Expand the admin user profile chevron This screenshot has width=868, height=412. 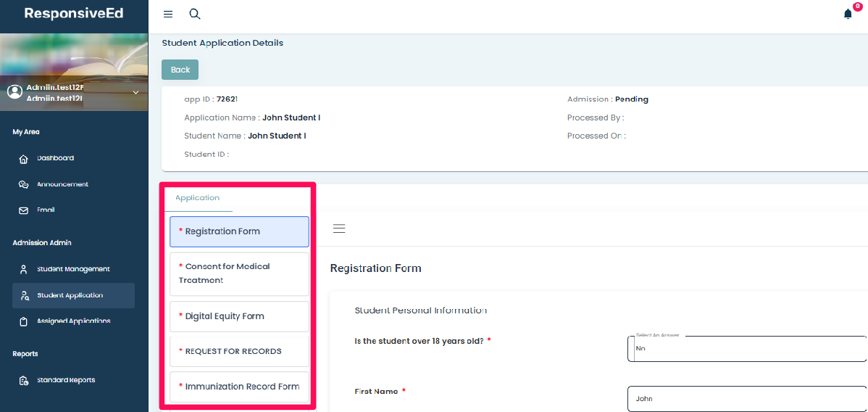[x=135, y=93]
